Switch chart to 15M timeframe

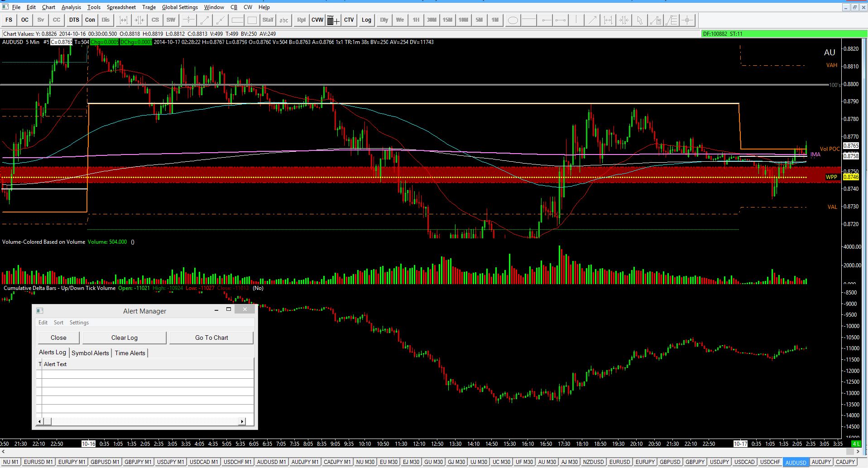pos(448,20)
